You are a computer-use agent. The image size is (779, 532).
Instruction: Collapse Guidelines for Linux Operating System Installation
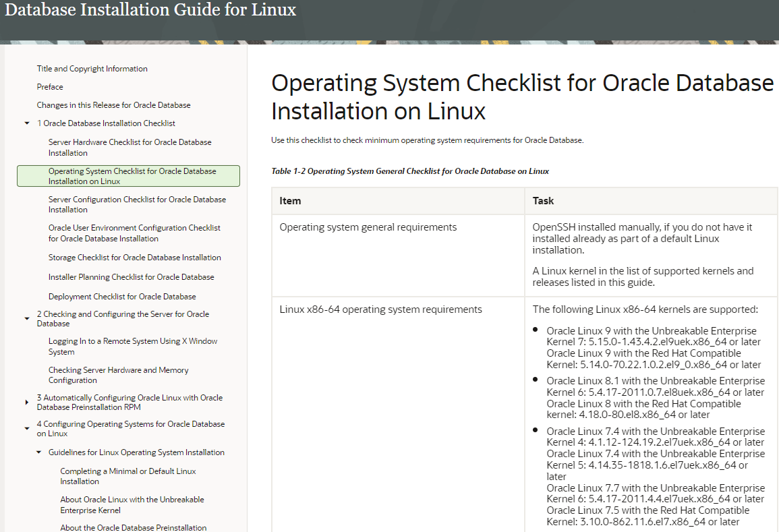click(x=38, y=452)
